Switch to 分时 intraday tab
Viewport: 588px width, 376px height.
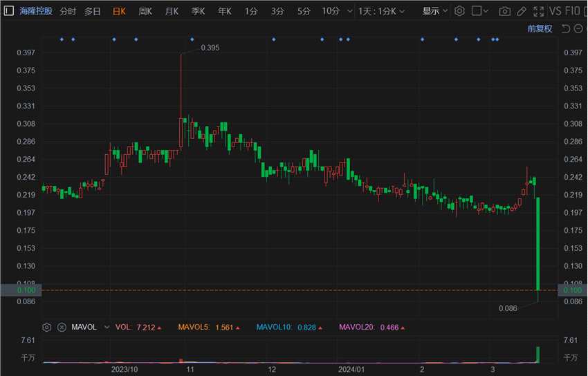(68, 11)
